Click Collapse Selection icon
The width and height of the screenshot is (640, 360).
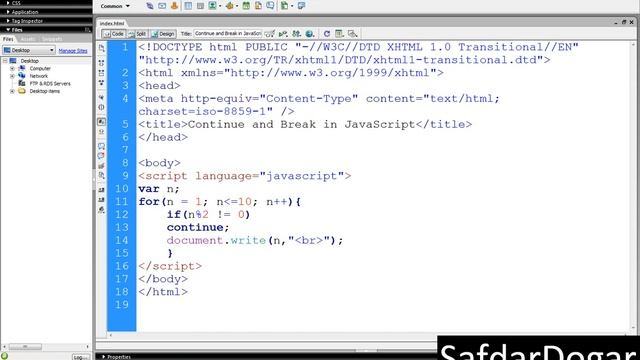(102, 73)
